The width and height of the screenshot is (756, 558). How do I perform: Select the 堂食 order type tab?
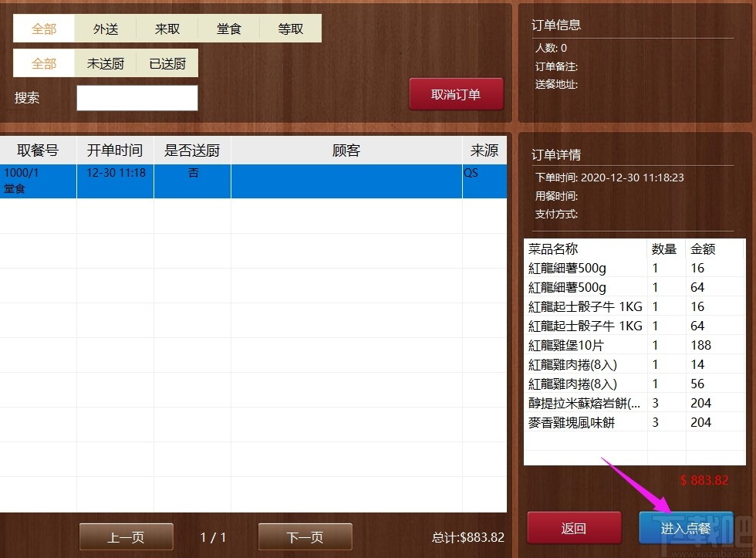[229, 28]
